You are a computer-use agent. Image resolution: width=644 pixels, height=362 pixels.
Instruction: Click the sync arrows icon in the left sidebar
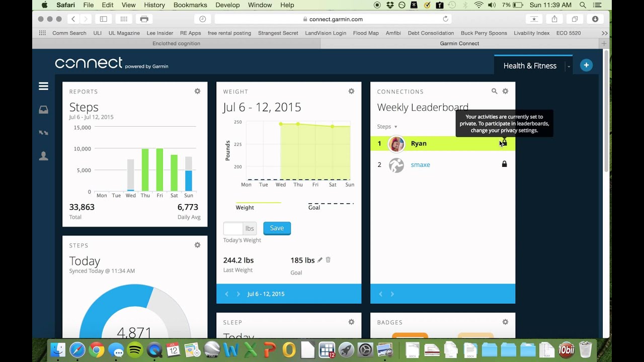click(x=44, y=133)
